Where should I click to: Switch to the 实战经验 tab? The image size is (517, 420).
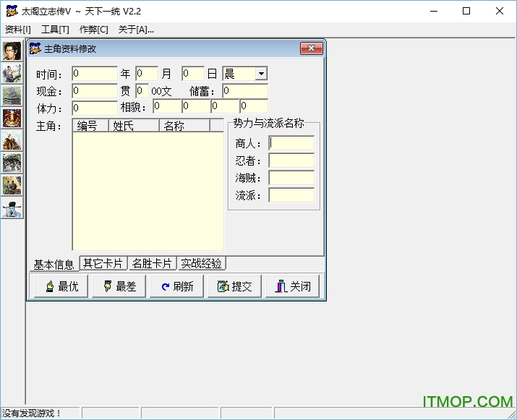pyautogui.click(x=202, y=263)
